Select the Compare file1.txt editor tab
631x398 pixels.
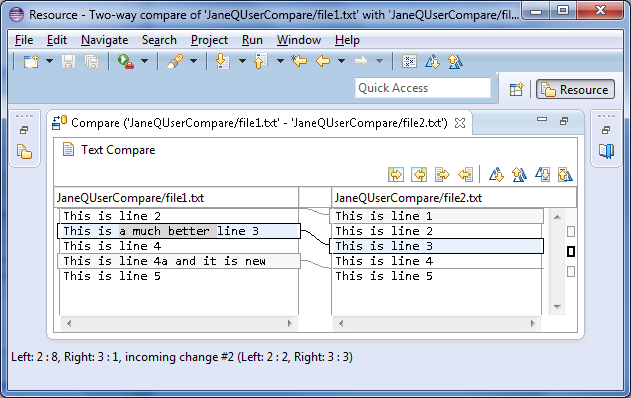pyautogui.click(x=259, y=123)
